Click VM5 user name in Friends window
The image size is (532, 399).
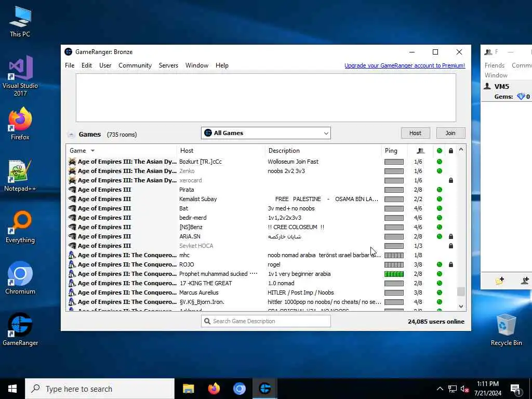pos(501,87)
